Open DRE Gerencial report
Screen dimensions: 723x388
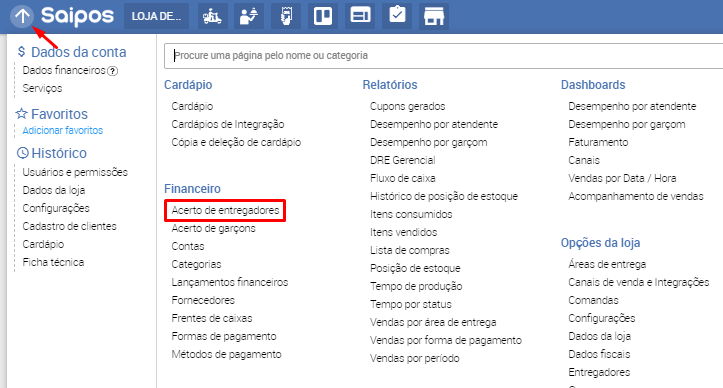[402, 160]
